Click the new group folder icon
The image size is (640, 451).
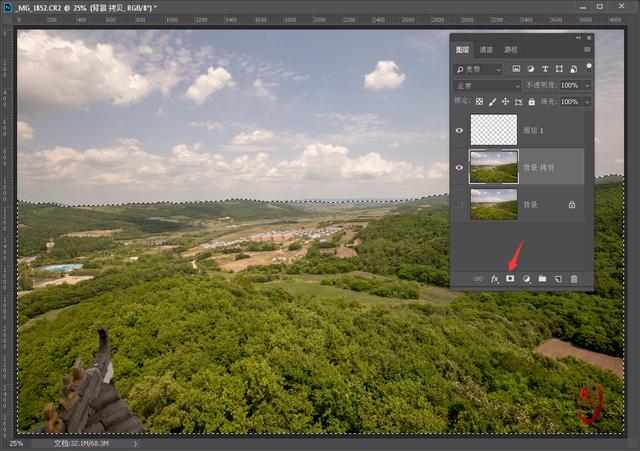(x=542, y=279)
